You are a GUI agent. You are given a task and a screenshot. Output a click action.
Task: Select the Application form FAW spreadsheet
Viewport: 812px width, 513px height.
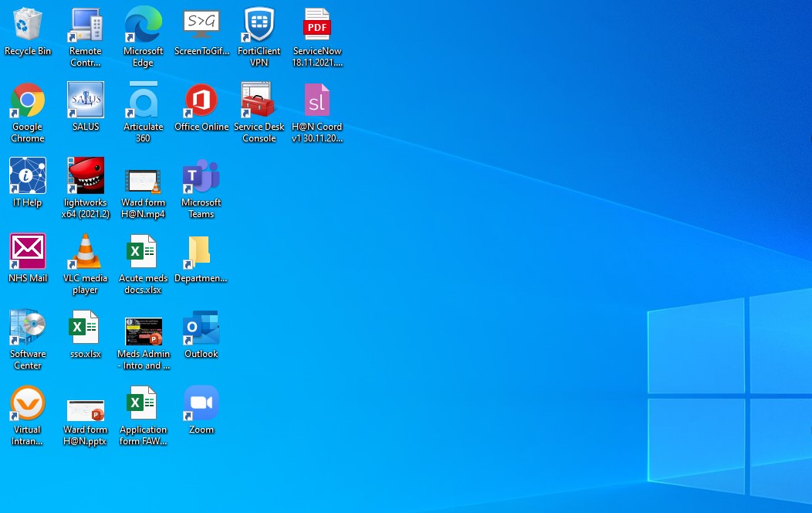[143, 403]
